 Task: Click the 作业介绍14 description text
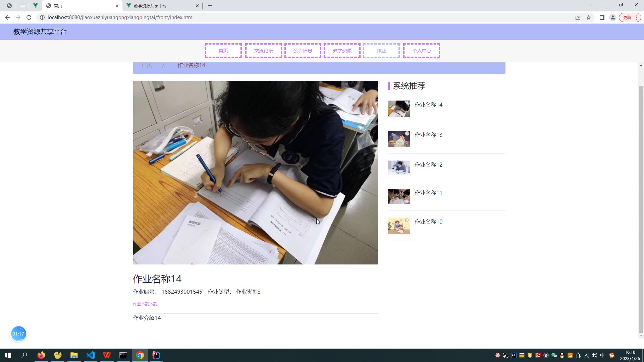pyautogui.click(x=147, y=318)
